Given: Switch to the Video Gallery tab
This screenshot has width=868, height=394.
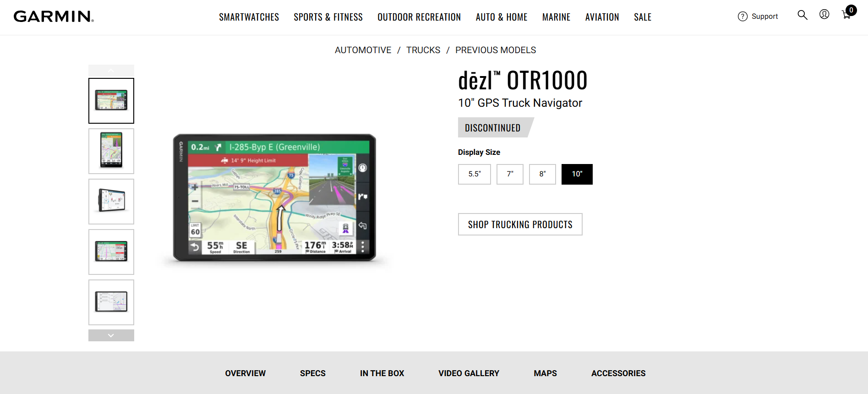Looking at the screenshot, I should (469, 373).
